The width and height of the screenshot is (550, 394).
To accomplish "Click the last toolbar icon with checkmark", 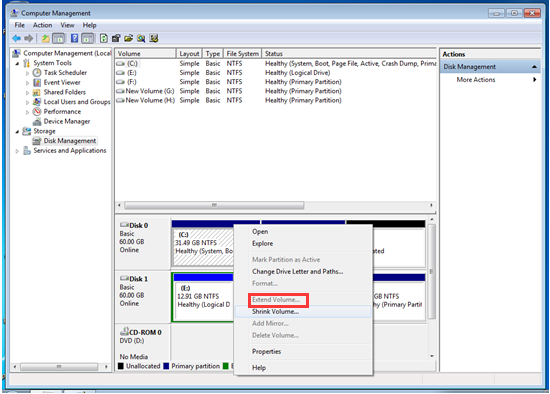I will 154,38.
